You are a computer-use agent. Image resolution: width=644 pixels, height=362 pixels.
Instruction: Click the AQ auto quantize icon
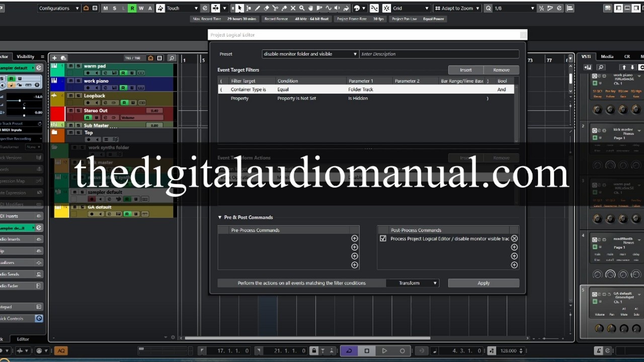61,351
